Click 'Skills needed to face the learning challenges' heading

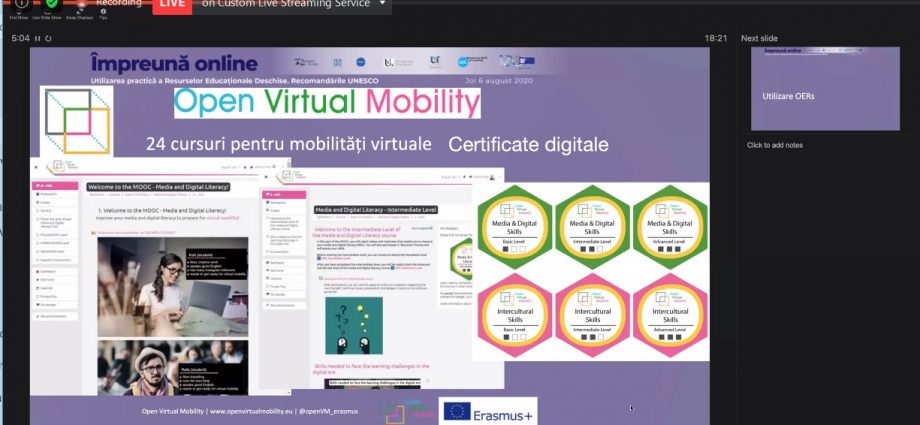coord(371,369)
